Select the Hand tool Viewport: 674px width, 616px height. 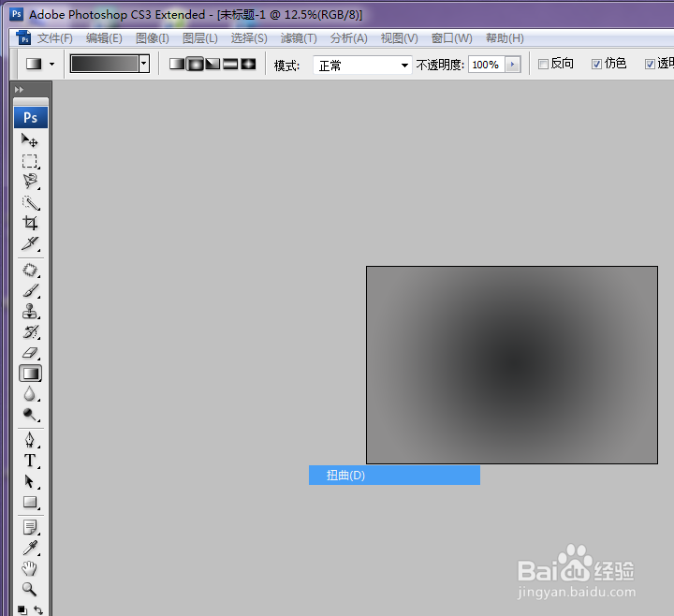coord(30,568)
